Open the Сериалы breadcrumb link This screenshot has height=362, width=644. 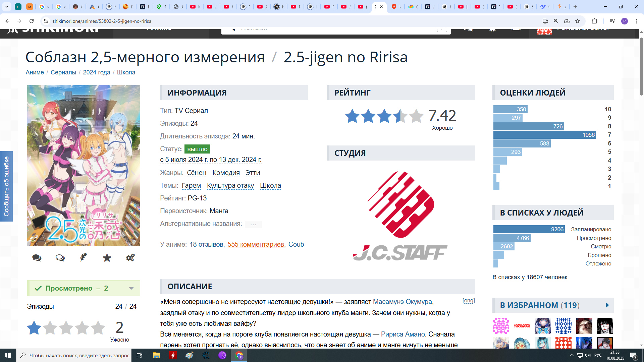pos(63,72)
